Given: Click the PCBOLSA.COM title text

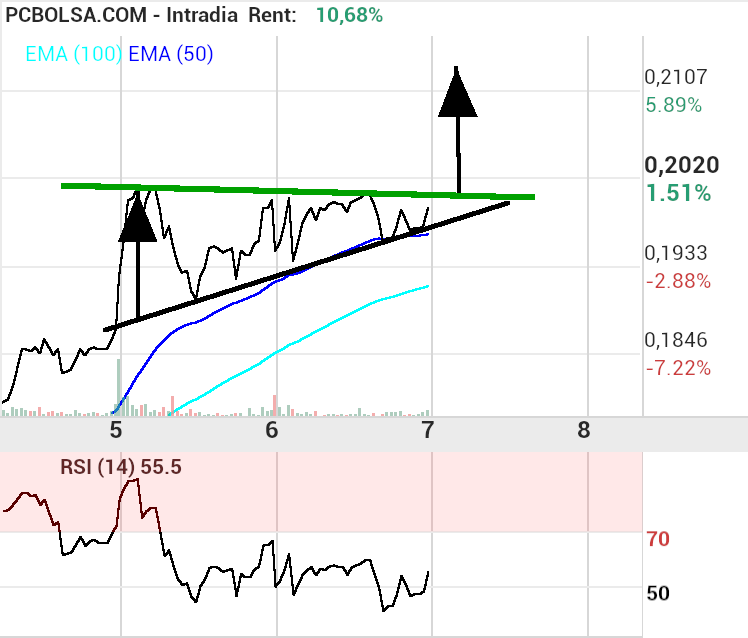Looking at the screenshot, I should 78,15.
